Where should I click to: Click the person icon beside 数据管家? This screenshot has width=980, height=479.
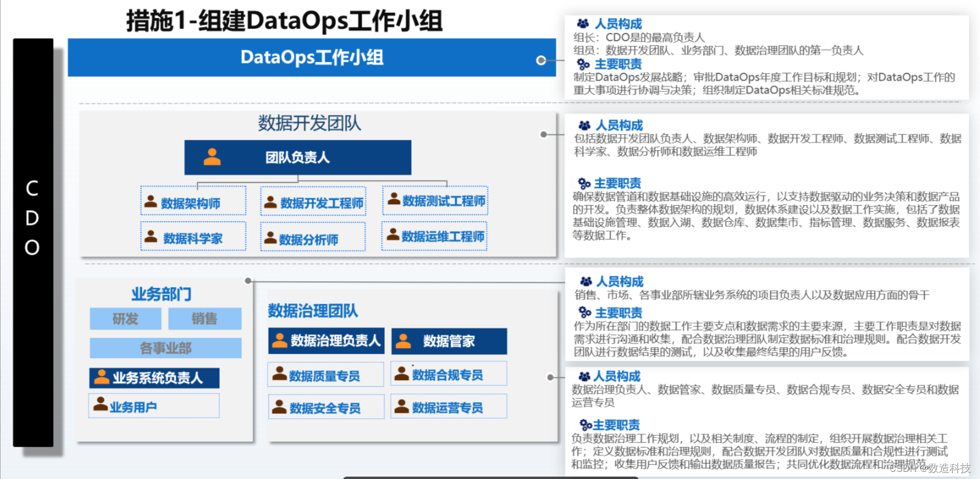(403, 341)
